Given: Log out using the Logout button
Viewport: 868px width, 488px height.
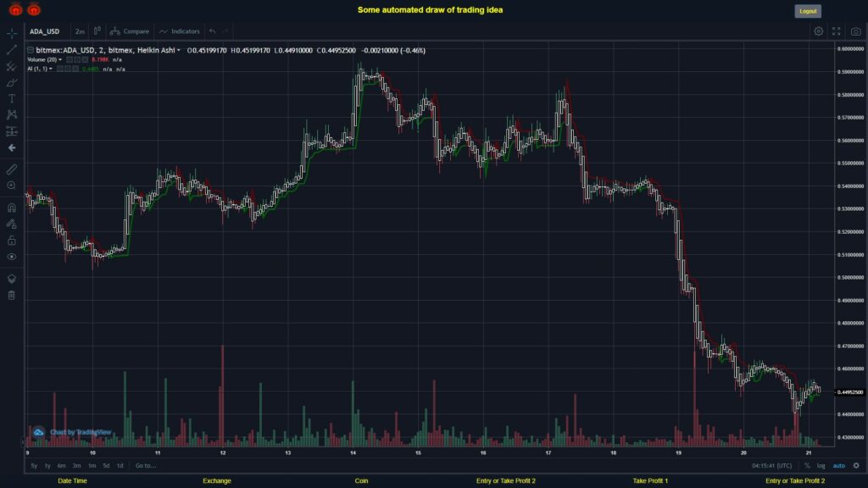Looking at the screenshot, I should 808,11.
